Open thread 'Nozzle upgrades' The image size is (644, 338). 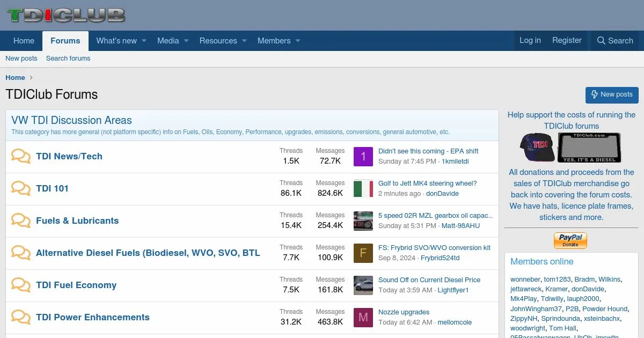(x=404, y=312)
